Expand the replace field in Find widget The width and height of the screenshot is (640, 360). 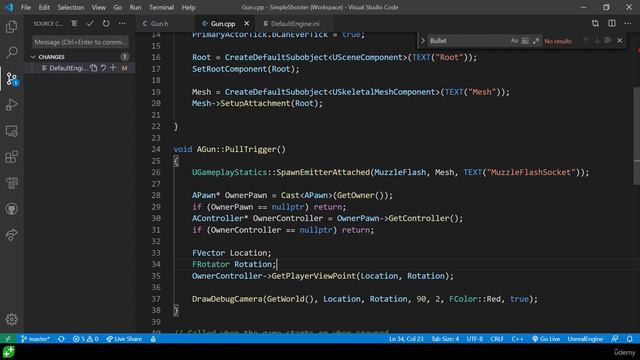pyautogui.click(x=423, y=41)
